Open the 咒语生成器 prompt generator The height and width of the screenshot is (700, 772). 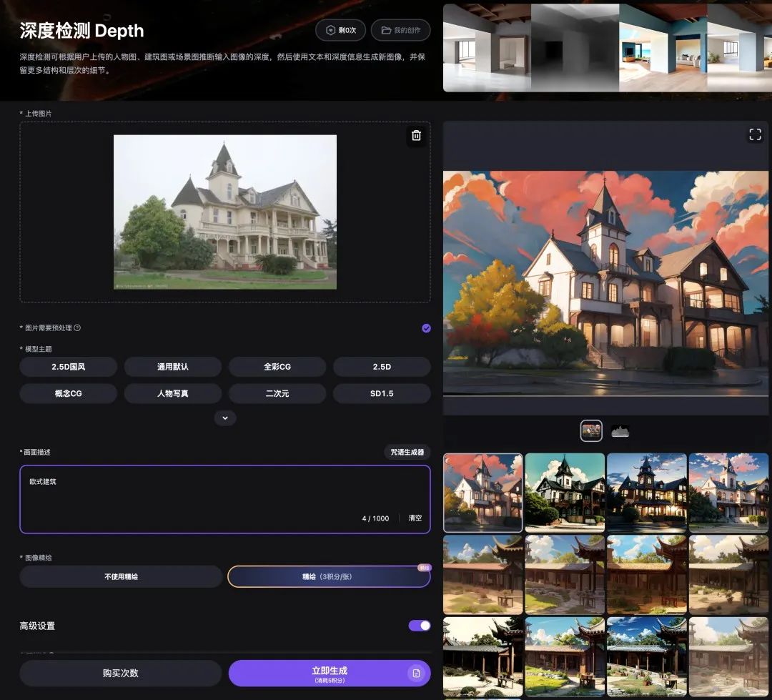click(x=407, y=452)
